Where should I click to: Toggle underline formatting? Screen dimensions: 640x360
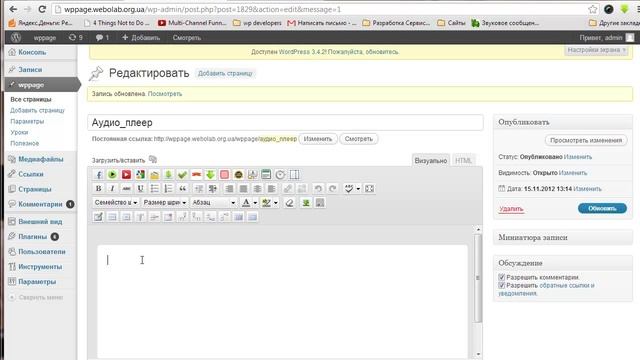[140, 189]
